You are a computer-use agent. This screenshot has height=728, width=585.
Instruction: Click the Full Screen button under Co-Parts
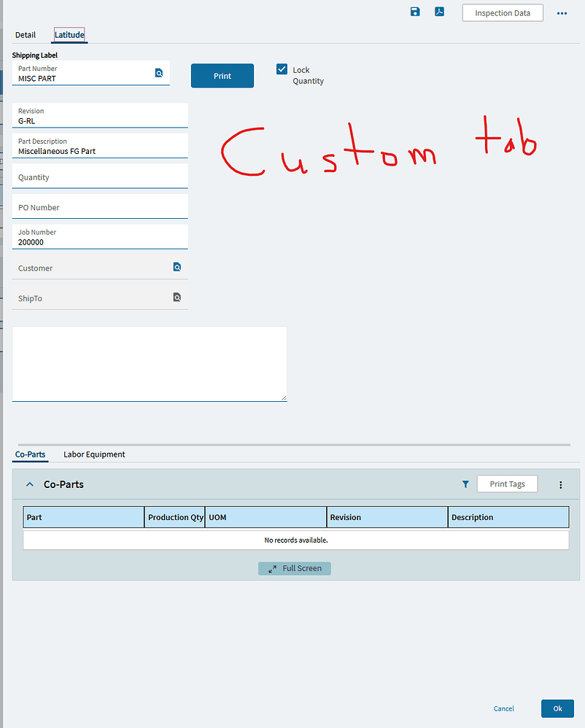[294, 568]
